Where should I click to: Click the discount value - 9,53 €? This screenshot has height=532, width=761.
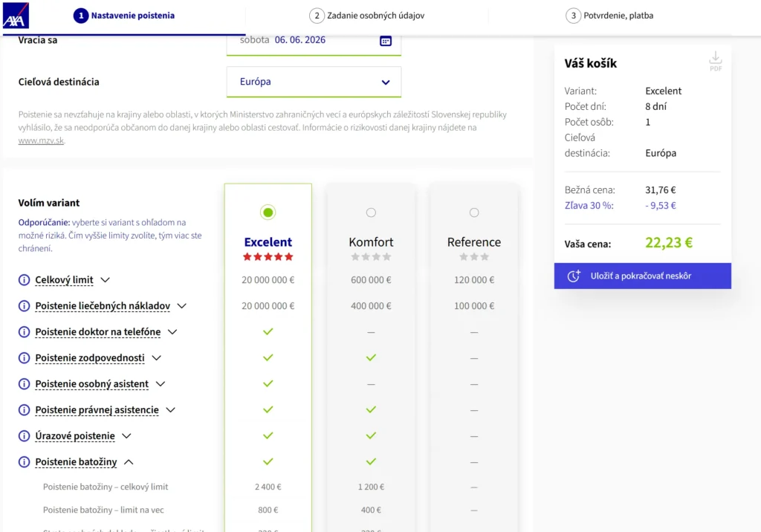(661, 205)
